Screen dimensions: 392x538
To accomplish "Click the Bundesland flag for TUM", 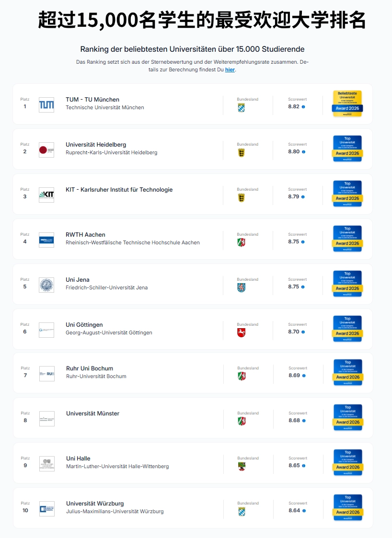I will pos(242,108).
